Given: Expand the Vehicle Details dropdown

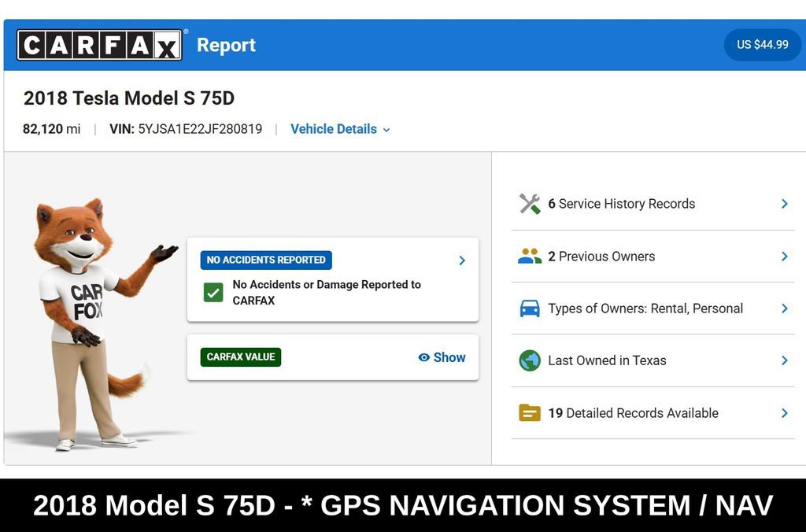Looking at the screenshot, I should click(340, 129).
